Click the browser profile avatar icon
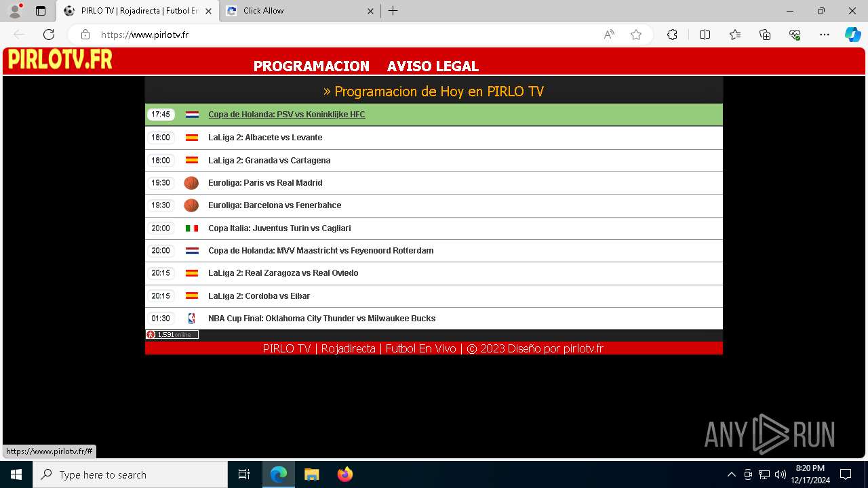868x488 pixels. coord(15,11)
